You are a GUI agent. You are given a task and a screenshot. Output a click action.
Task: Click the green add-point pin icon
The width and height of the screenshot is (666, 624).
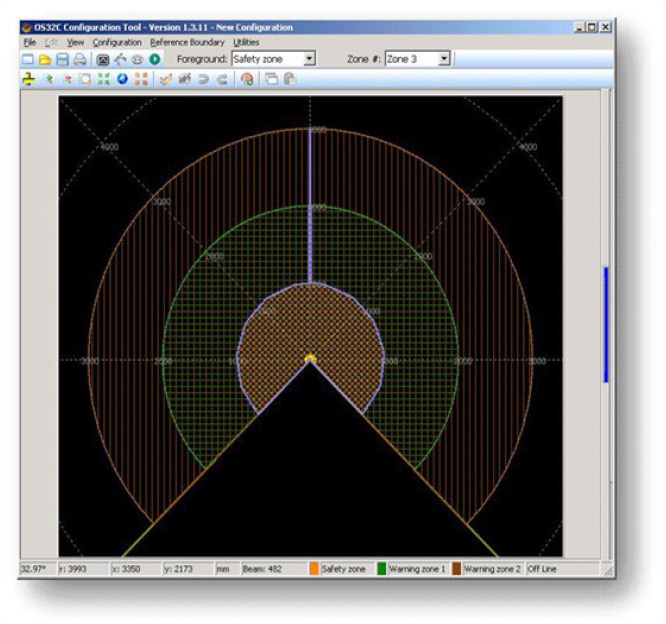(x=48, y=79)
